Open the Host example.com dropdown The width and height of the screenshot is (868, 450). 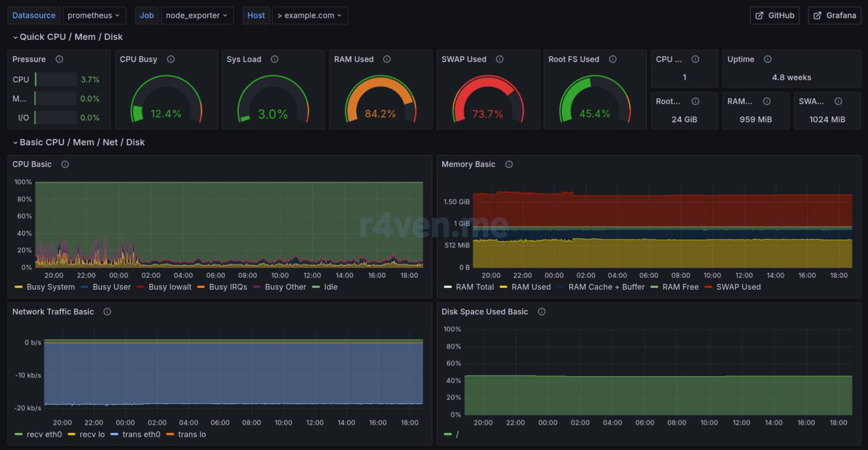click(x=310, y=16)
